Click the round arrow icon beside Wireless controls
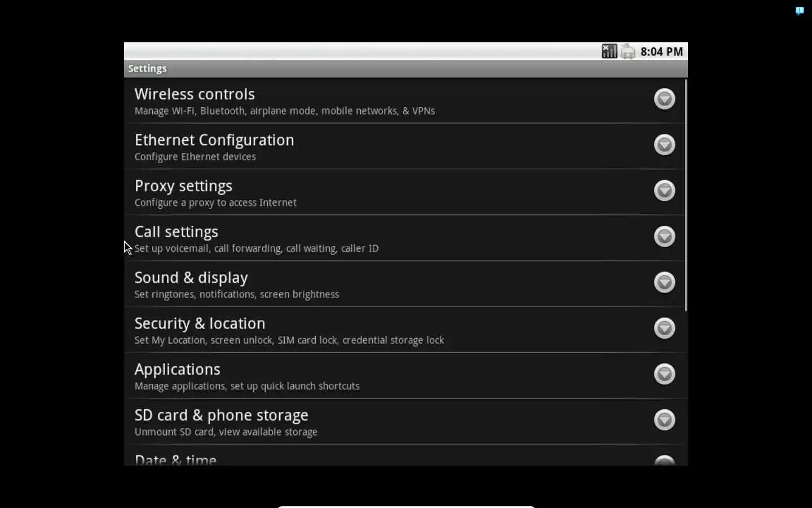 pos(664,99)
